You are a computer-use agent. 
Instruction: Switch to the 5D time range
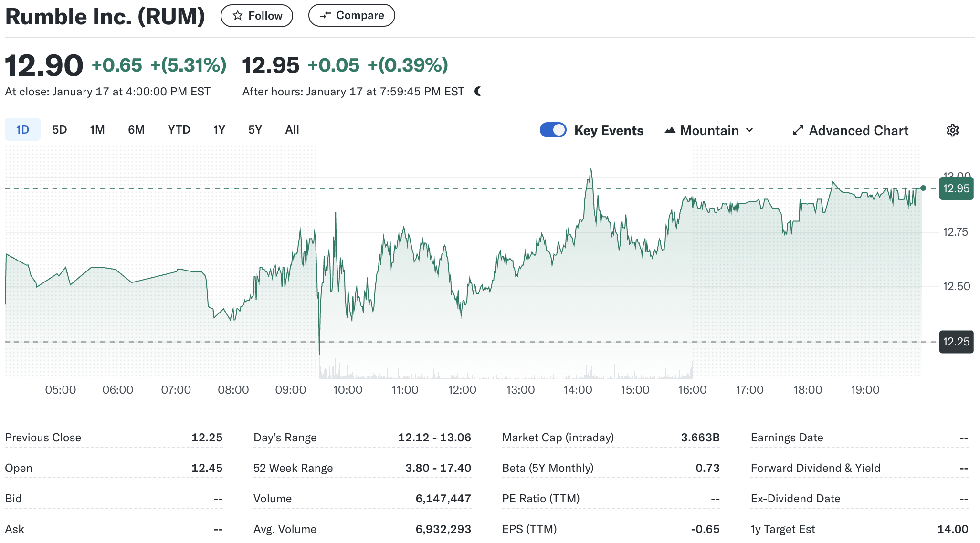(60, 130)
